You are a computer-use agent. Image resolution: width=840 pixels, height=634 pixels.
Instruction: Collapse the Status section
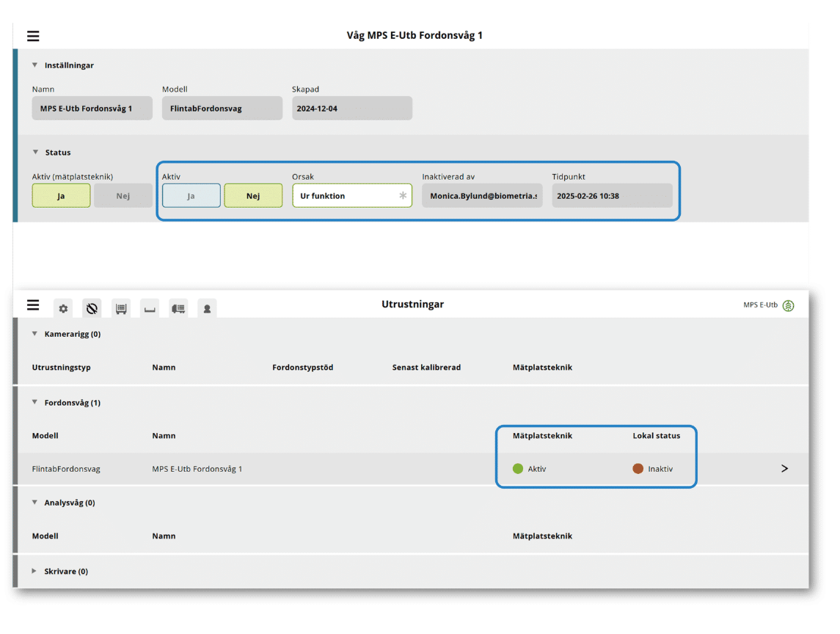pos(35,152)
